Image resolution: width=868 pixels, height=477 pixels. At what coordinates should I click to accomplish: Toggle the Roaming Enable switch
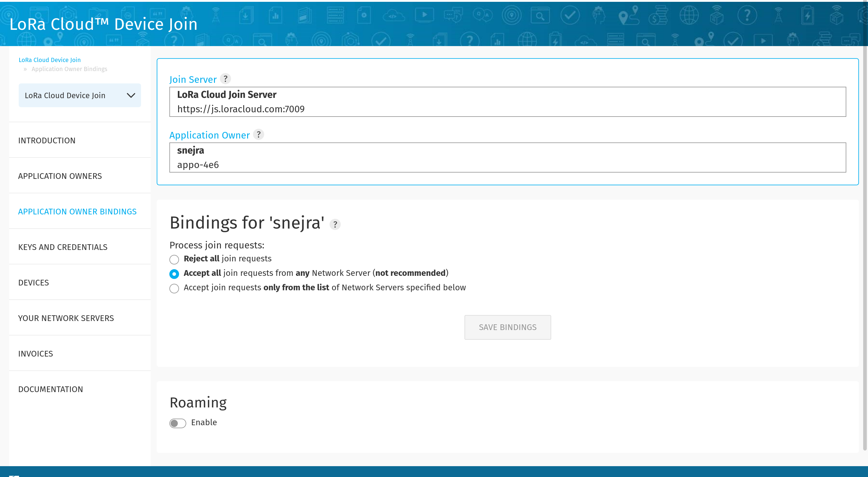click(178, 423)
